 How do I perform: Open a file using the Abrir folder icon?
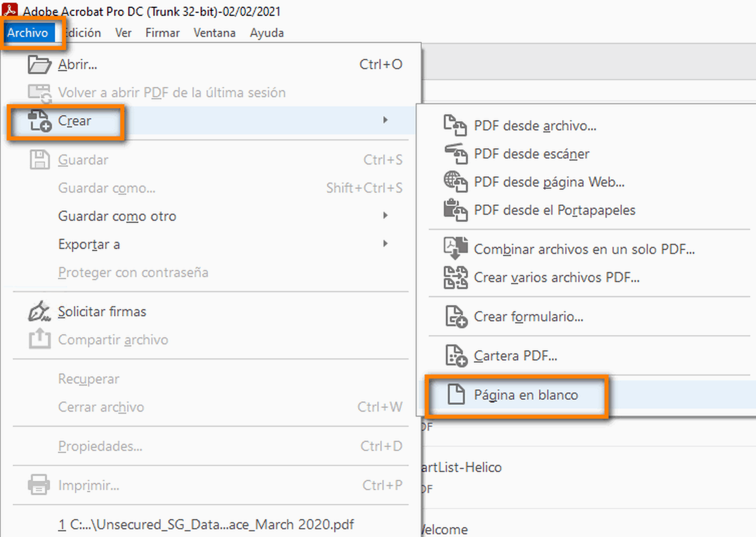39,64
